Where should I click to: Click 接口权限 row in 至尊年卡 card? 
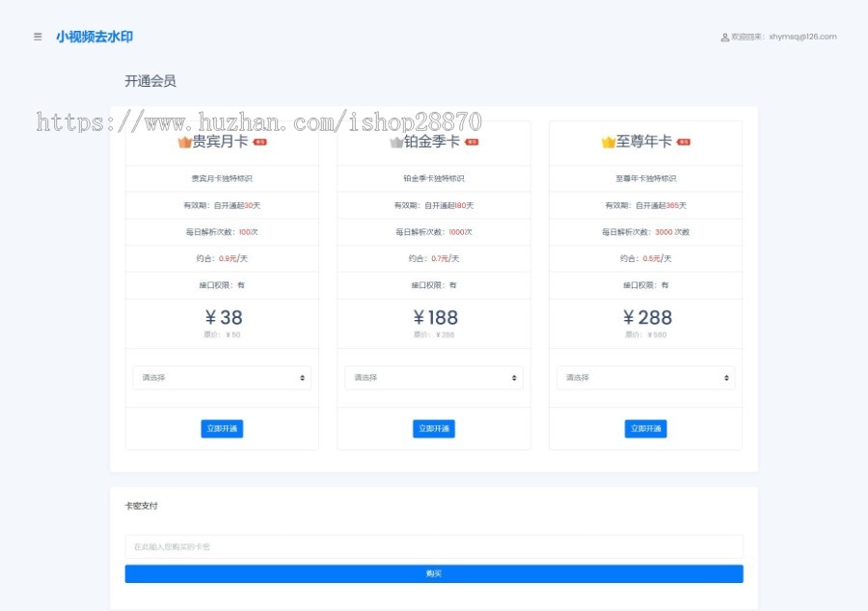[x=646, y=285]
